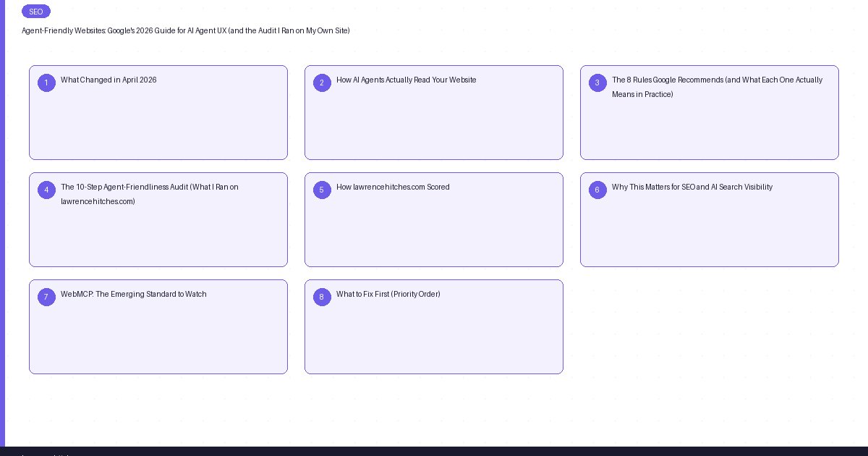Open 'How lawrencehitches.com Scored' card

click(x=434, y=219)
